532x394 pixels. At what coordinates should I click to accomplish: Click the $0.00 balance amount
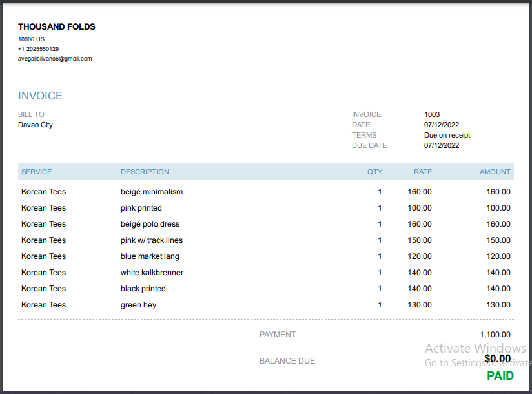click(497, 358)
